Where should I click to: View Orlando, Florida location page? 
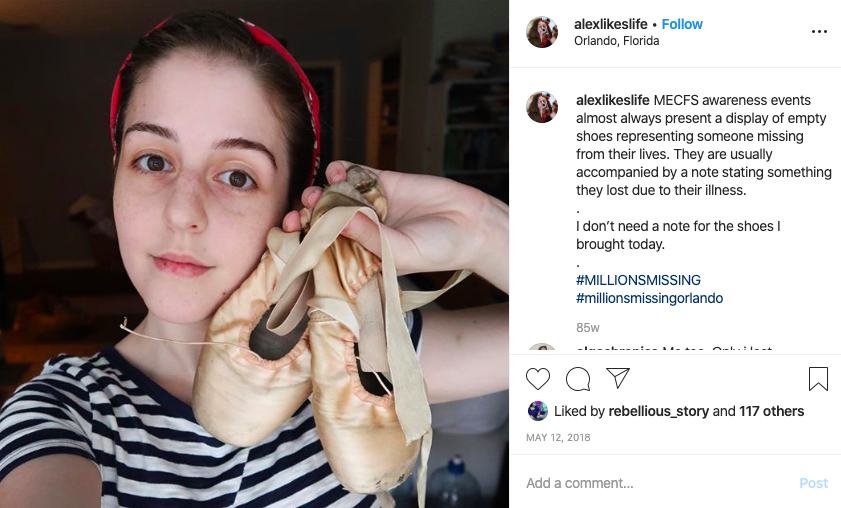click(616, 41)
